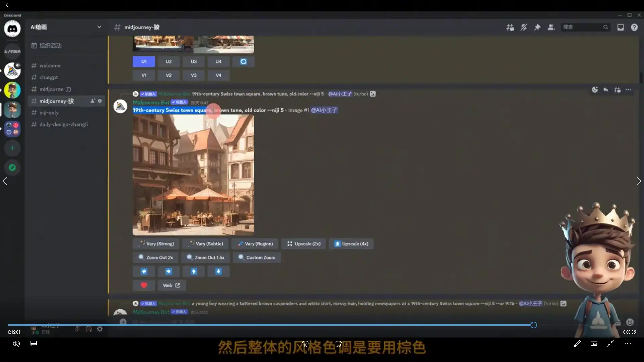Switch to the chatgpt channel
Image resolution: width=644 pixels, height=362 pixels.
tap(49, 77)
